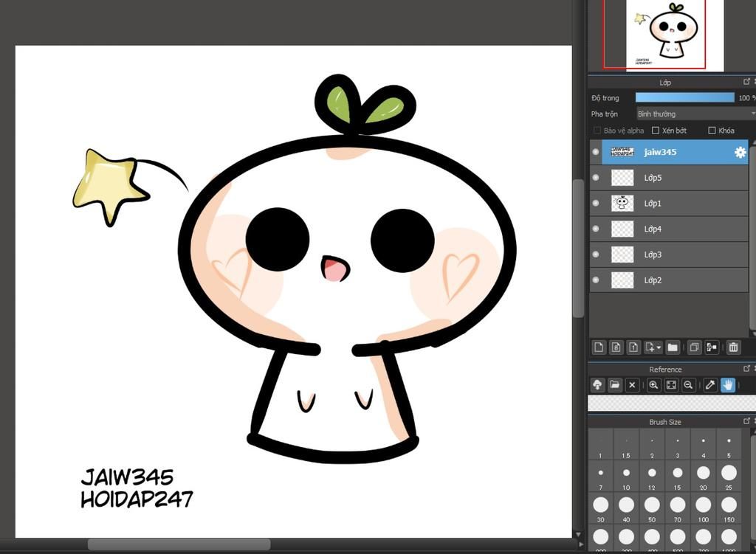756x554 pixels.
Task: Add a new 8-bit layer
Action: coord(616,347)
